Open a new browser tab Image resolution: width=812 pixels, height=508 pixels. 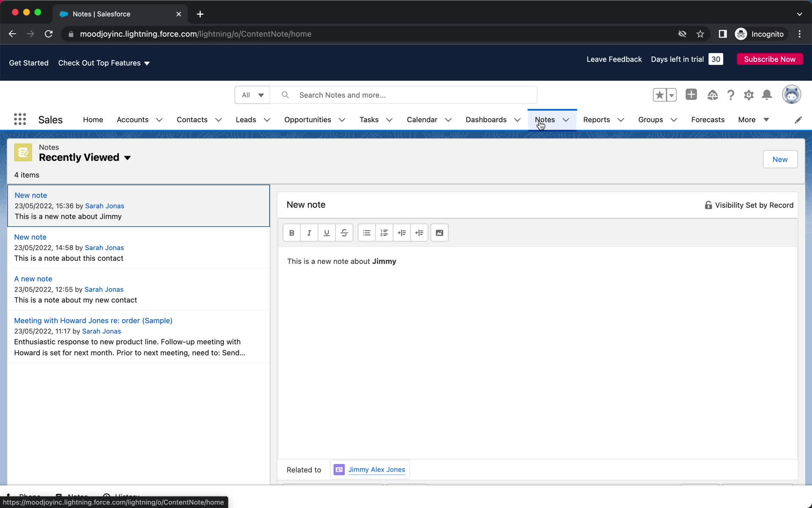(200, 14)
